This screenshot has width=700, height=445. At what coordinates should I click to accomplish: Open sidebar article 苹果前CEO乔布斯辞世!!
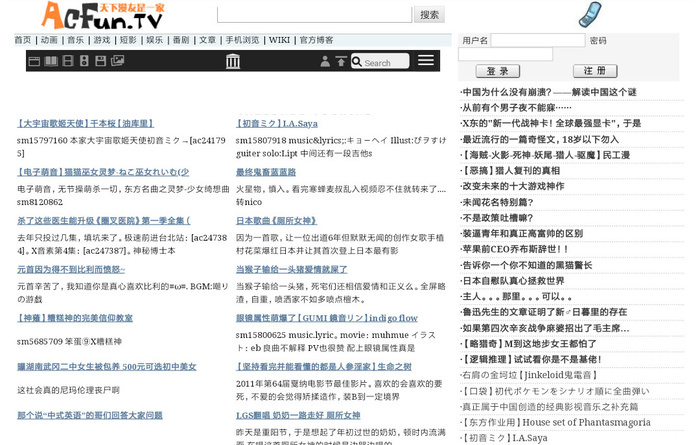coord(515,250)
